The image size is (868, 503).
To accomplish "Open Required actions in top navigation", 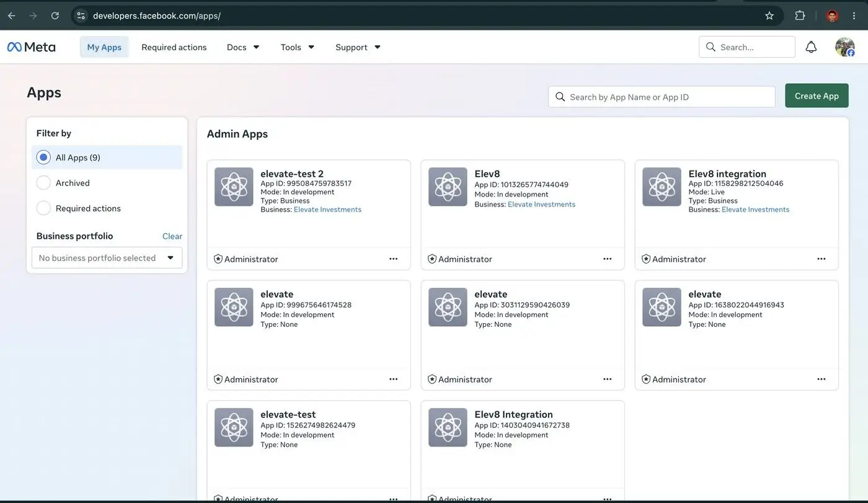I will click(174, 47).
